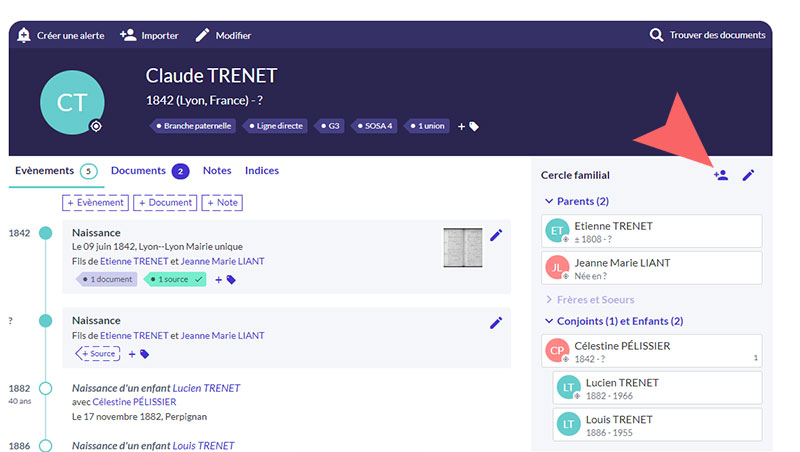Click the add person icon in Cercle familial

(x=720, y=175)
